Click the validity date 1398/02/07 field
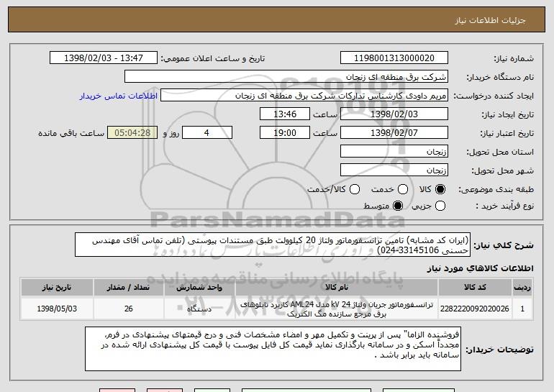This screenshot has height=392, width=554. (394, 133)
